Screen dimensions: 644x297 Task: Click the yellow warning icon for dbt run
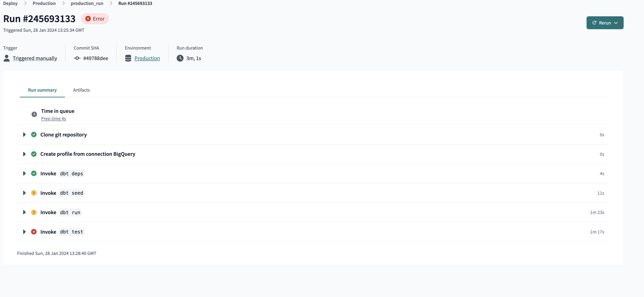pos(34,212)
